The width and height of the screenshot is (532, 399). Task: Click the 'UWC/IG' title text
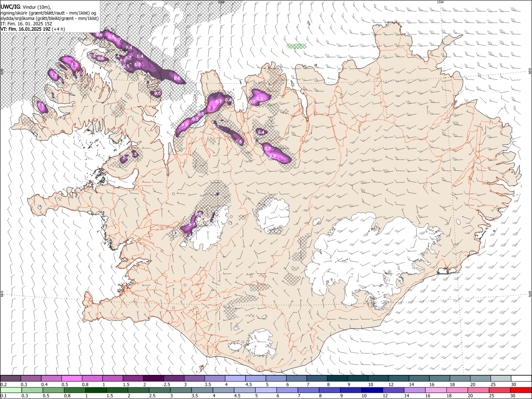coord(10,7)
